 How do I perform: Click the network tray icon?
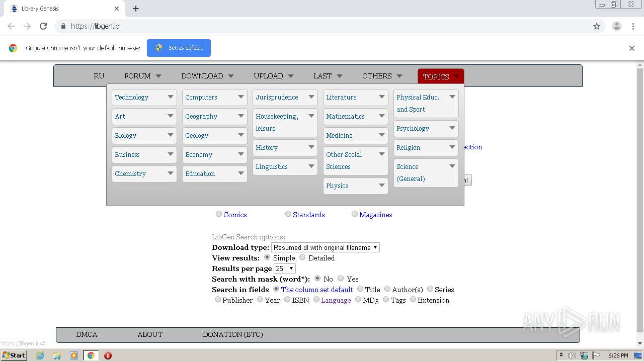click(584, 355)
